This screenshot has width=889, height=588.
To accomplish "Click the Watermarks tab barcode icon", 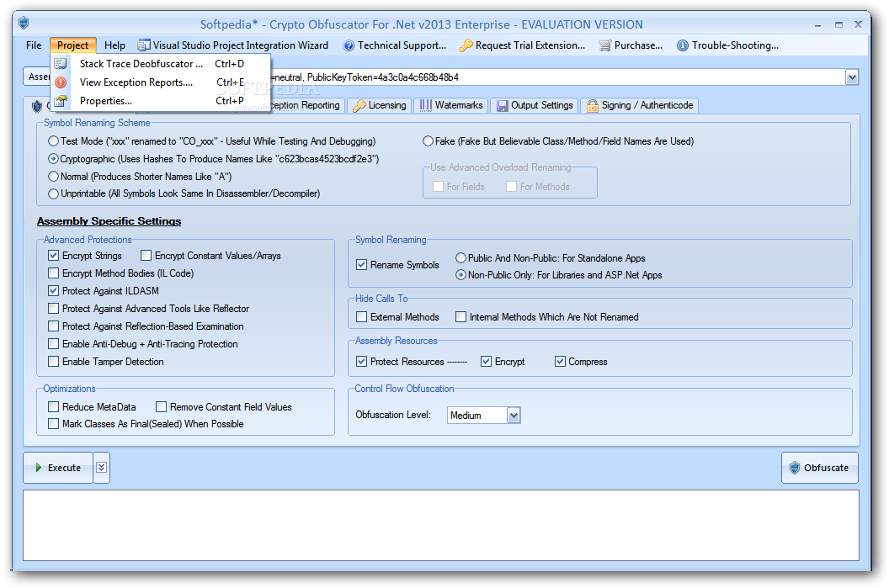I will pyautogui.click(x=426, y=105).
